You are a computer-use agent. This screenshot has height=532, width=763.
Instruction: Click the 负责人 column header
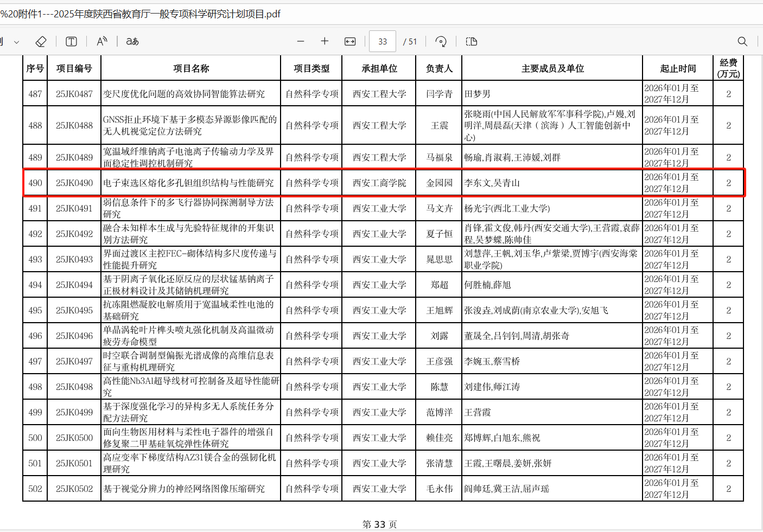[439, 69]
